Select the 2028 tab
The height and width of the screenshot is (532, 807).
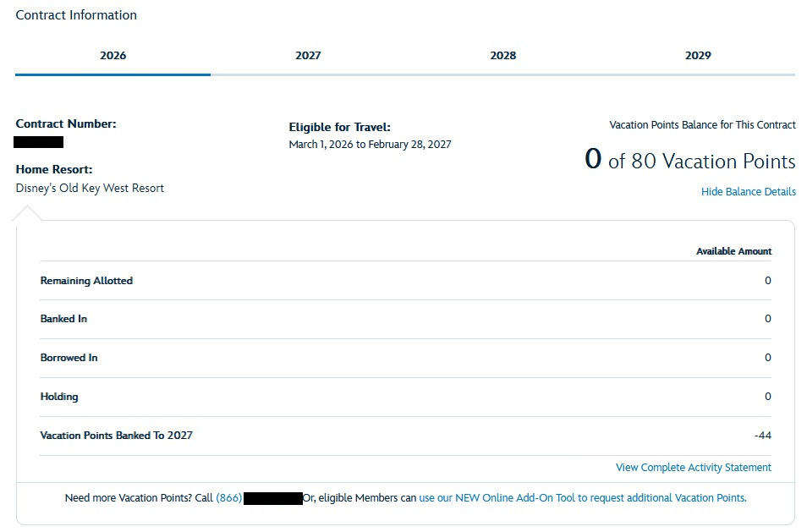click(x=502, y=56)
